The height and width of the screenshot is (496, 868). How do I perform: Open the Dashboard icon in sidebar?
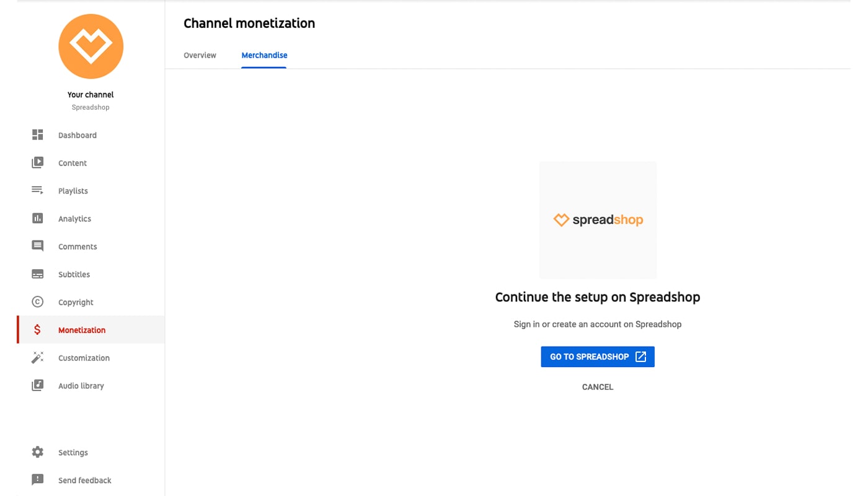coord(38,135)
